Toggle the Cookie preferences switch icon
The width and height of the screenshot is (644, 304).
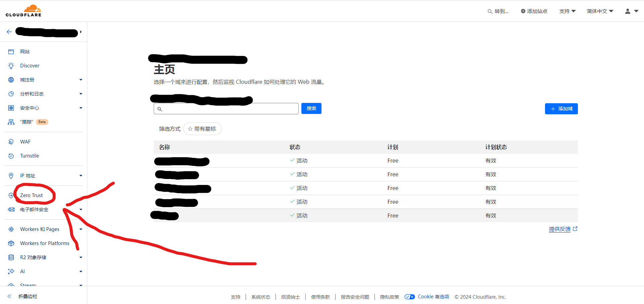click(410, 297)
